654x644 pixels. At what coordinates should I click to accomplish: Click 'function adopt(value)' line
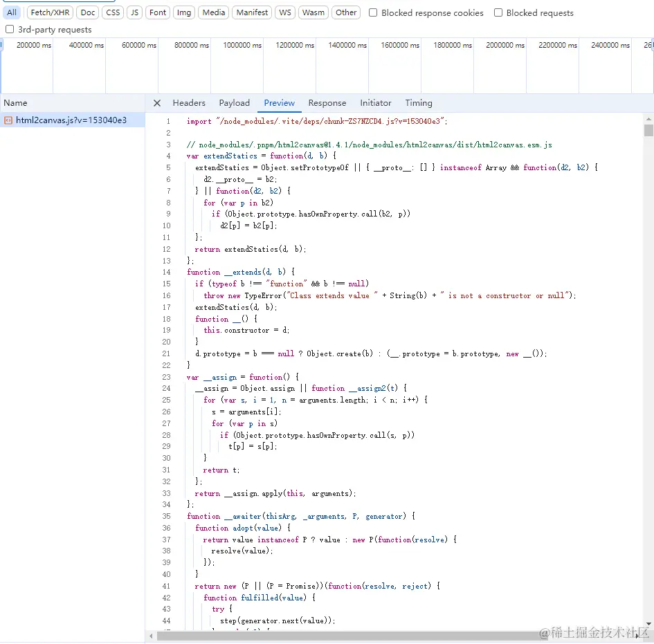pos(243,528)
